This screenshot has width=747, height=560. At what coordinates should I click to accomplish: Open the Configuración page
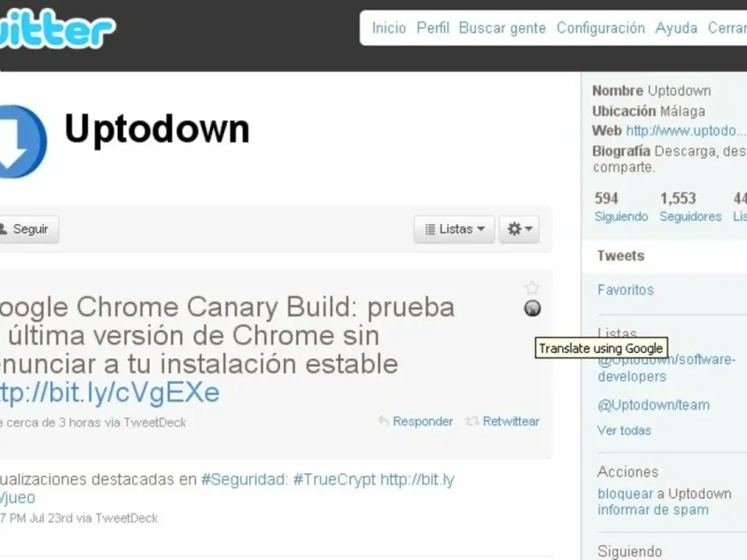tap(600, 29)
